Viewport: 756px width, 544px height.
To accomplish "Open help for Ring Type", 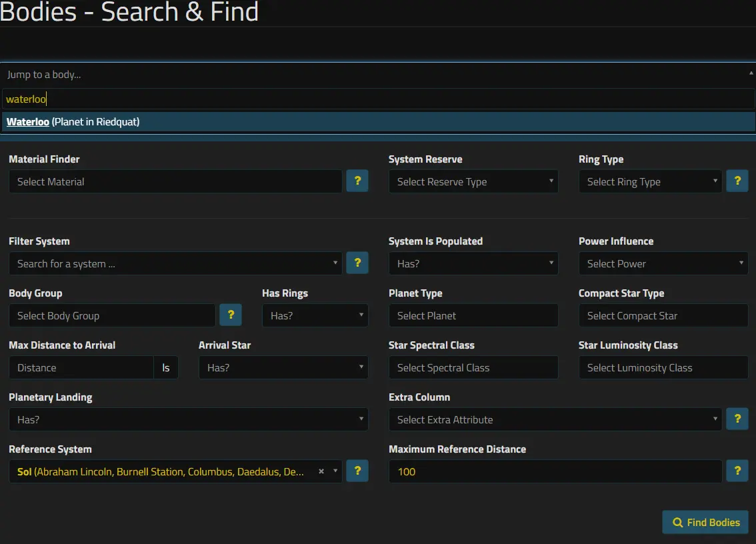I will pyautogui.click(x=737, y=181).
